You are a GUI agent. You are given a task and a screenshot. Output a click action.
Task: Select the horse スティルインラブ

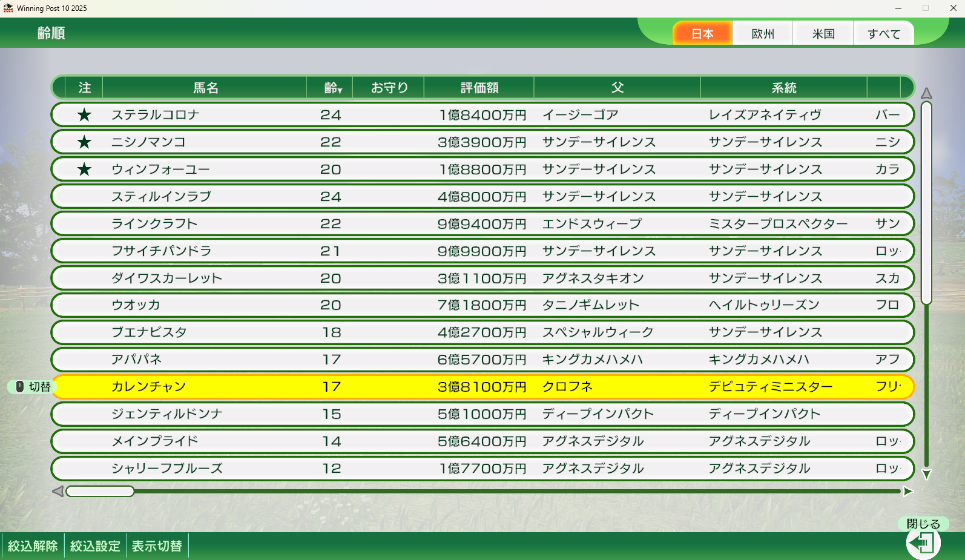click(x=482, y=196)
